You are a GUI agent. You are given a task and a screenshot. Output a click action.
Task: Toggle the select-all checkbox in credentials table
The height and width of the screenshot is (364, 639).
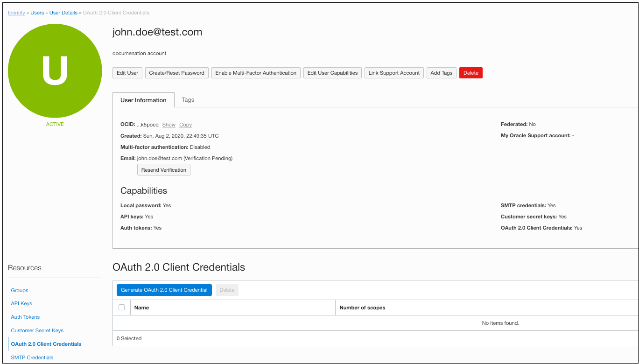[122, 307]
